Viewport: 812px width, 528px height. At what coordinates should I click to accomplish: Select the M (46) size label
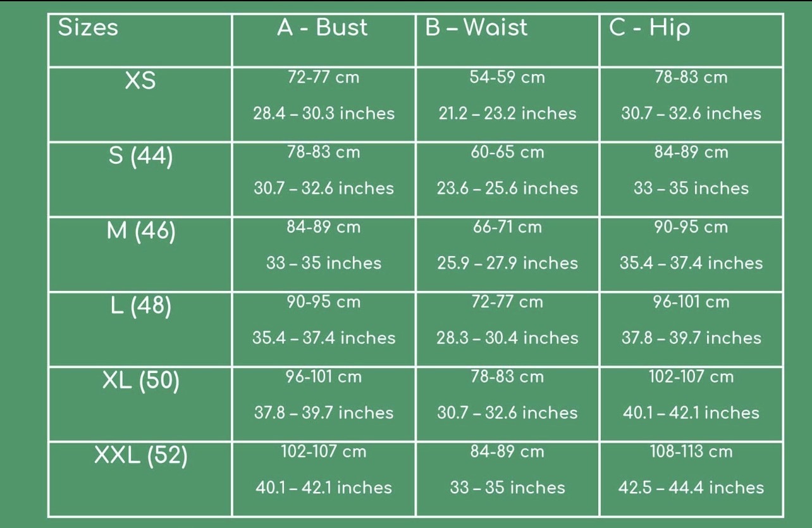click(140, 231)
